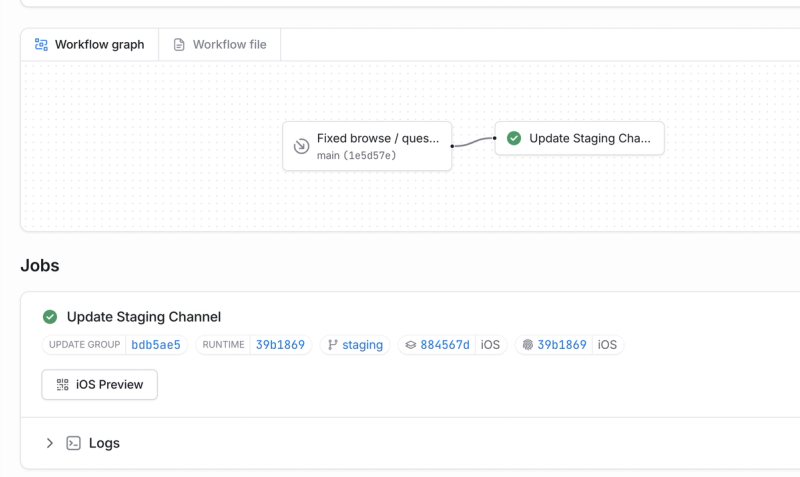Switch to the Workflow graph tab
This screenshot has width=800, height=477.
[90, 45]
